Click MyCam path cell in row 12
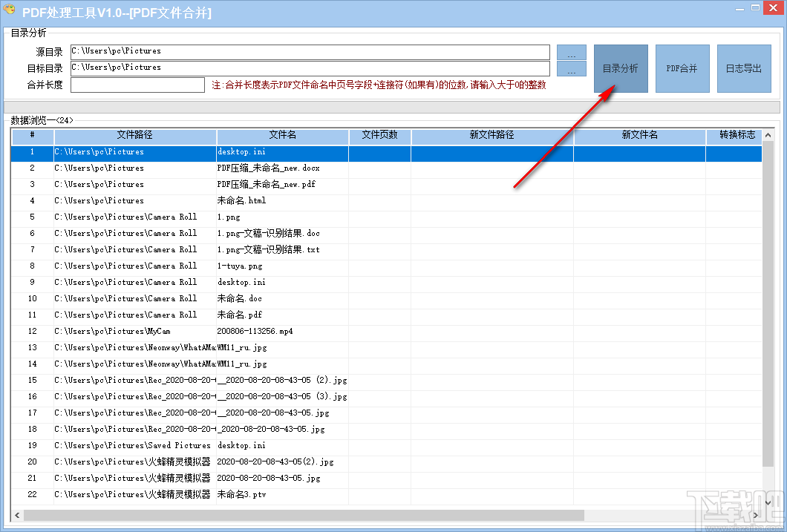 point(135,332)
